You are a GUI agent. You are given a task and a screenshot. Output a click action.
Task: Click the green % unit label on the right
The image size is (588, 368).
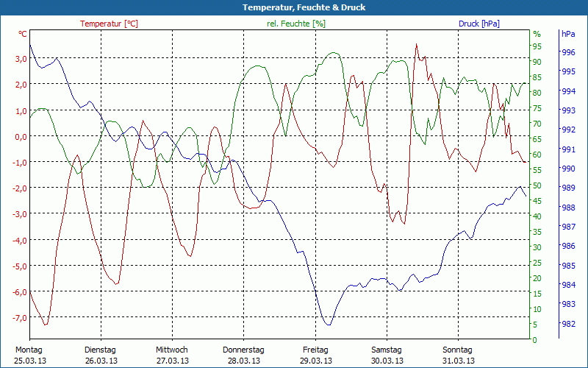[537, 34]
